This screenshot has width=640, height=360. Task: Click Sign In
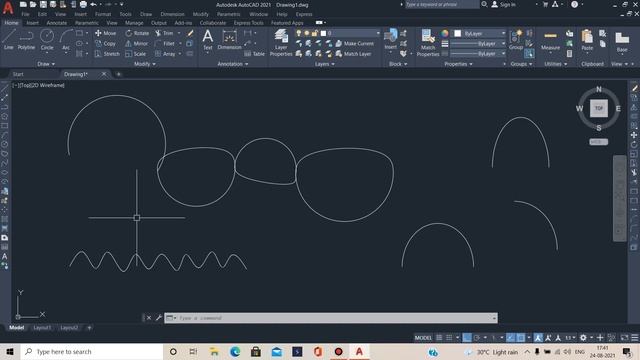click(504, 4)
